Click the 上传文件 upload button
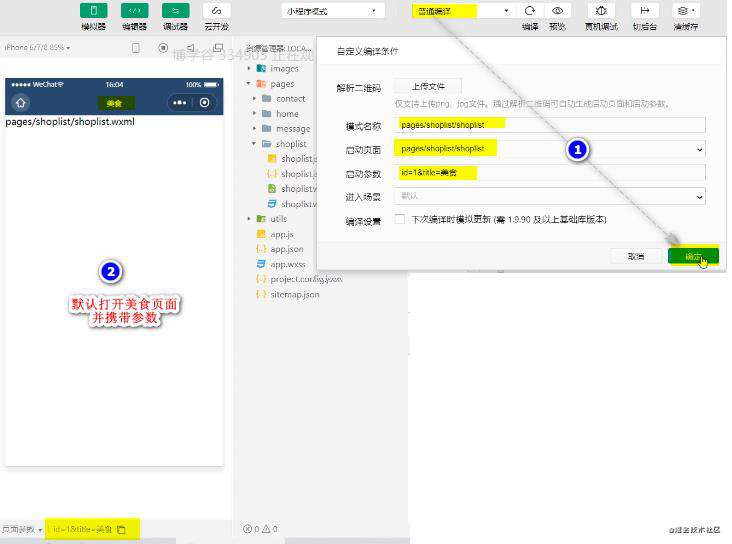 (x=428, y=86)
